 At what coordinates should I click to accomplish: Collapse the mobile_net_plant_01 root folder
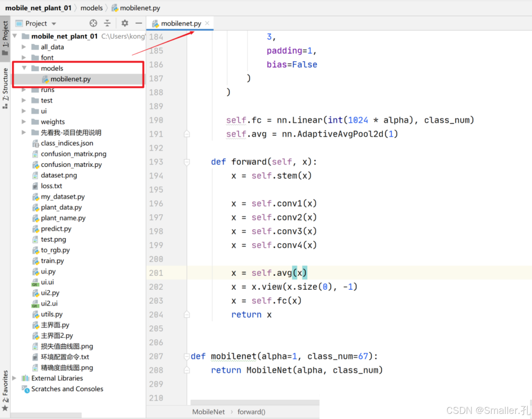click(15, 36)
